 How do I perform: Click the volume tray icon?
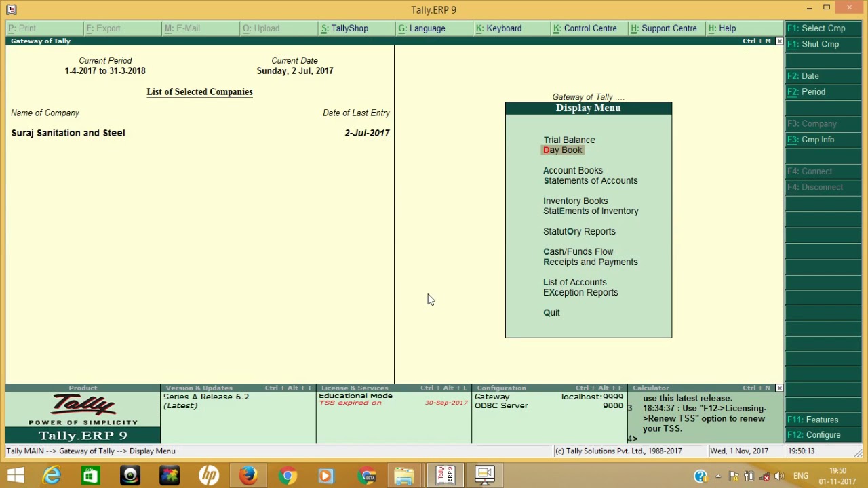click(779, 476)
